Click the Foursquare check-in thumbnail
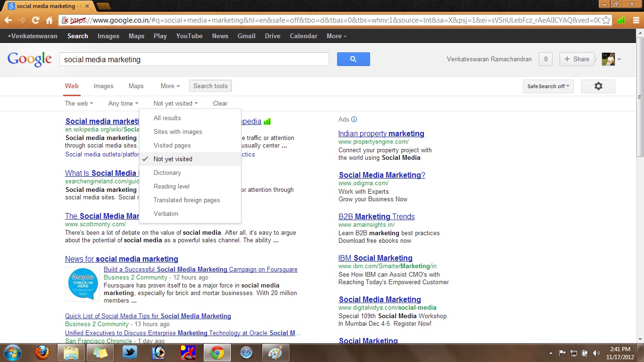 [83, 284]
